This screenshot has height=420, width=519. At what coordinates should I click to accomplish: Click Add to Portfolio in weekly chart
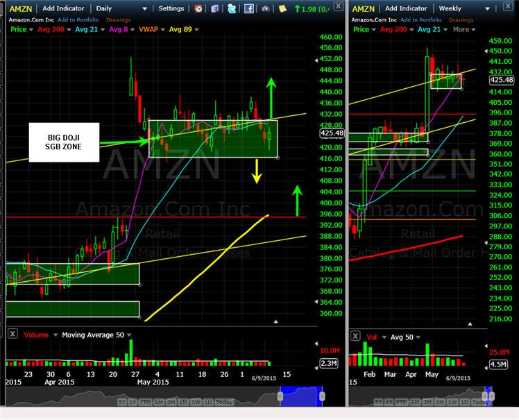420,20
